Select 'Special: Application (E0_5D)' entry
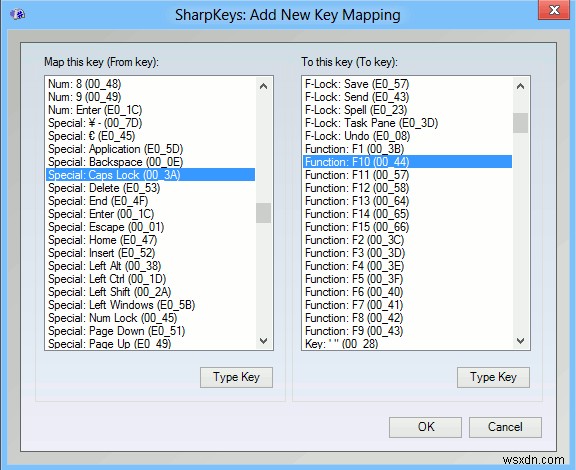This screenshot has height=470, width=576. (150, 149)
